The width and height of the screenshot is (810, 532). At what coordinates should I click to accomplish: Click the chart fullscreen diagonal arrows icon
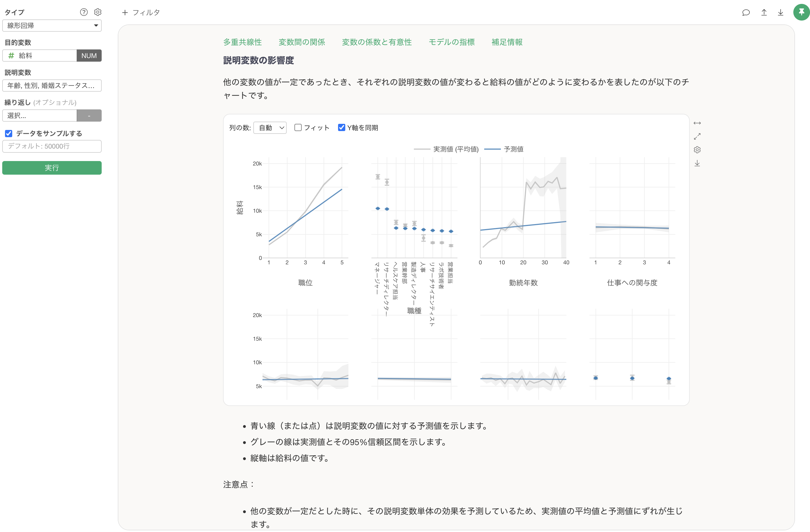click(697, 136)
